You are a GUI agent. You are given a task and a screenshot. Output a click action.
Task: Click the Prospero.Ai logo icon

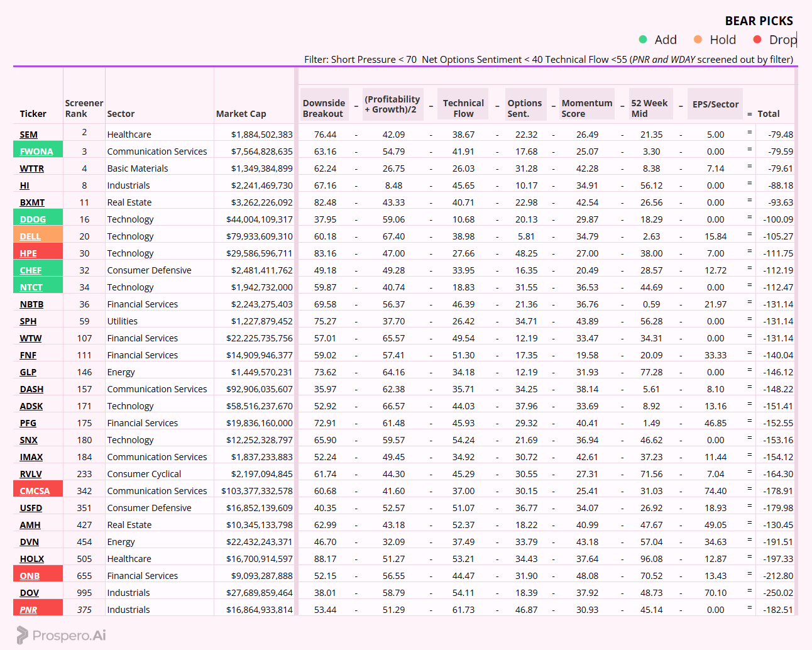23,635
